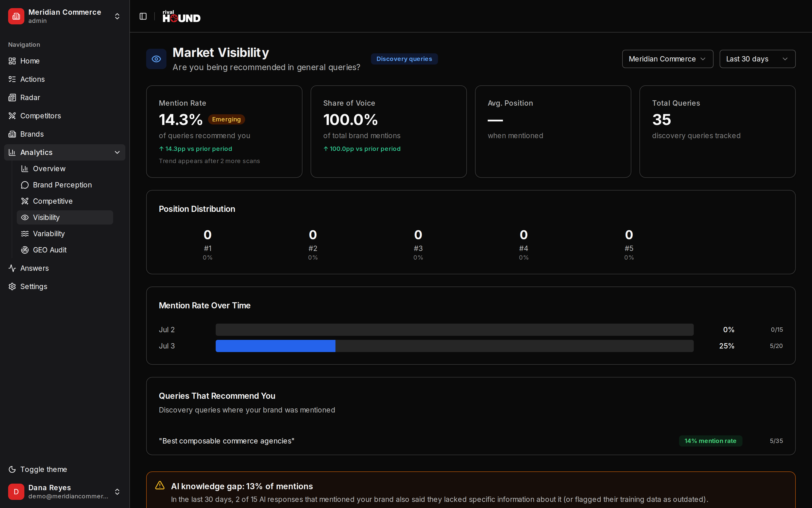Click the AI knowledge gap warning triangle
This screenshot has height=508, width=812.
(x=160, y=485)
